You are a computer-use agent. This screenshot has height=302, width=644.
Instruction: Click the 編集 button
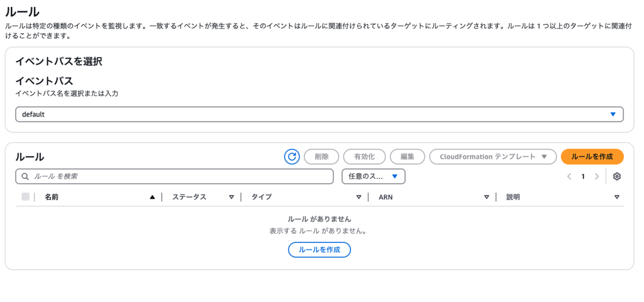click(x=407, y=156)
